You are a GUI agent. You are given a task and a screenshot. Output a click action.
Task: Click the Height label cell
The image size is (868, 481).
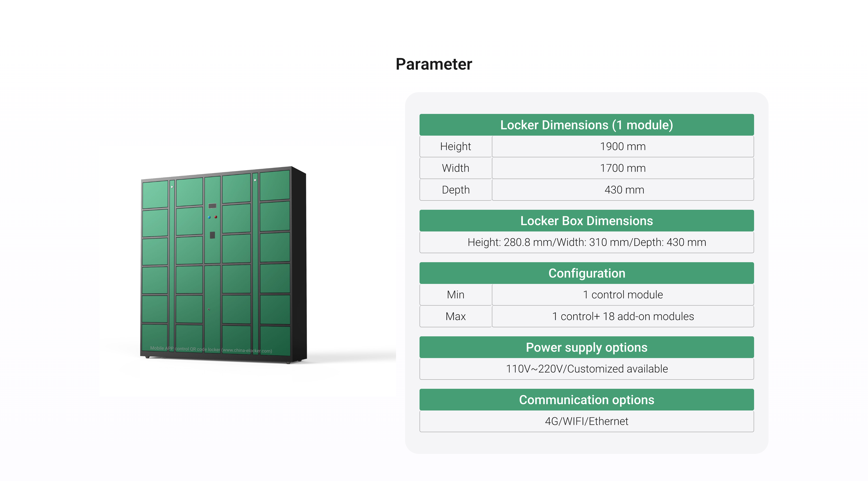point(455,146)
